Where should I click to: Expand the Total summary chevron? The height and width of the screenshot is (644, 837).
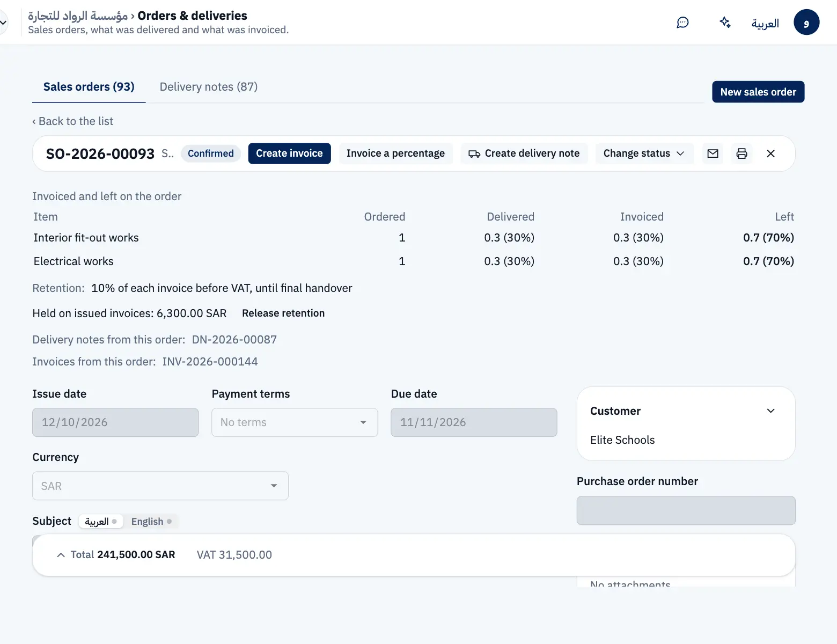(61, 555)
